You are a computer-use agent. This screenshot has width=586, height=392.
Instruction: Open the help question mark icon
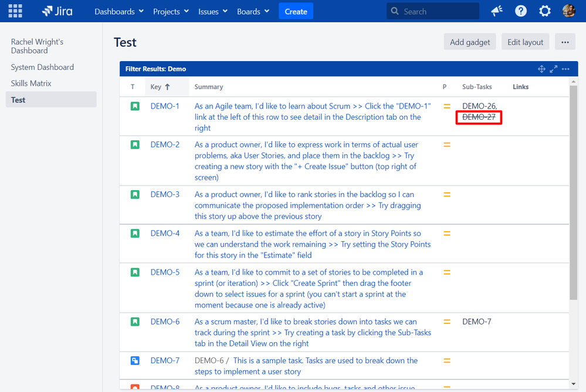[521, 11]
